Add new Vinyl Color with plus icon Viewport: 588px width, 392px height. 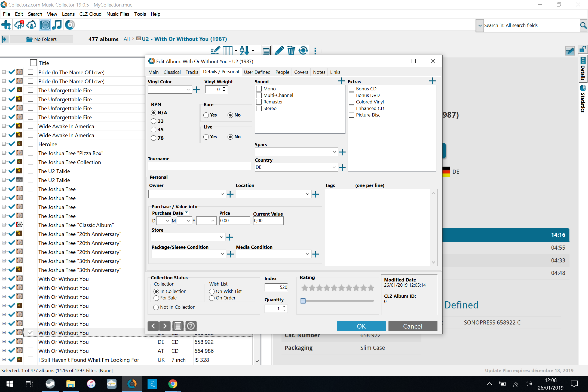[x=196, y=90]
